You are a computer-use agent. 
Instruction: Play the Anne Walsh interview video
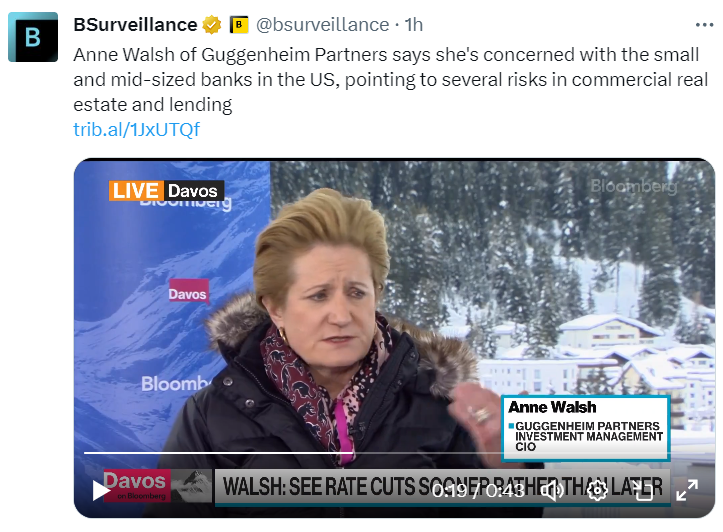101,491
